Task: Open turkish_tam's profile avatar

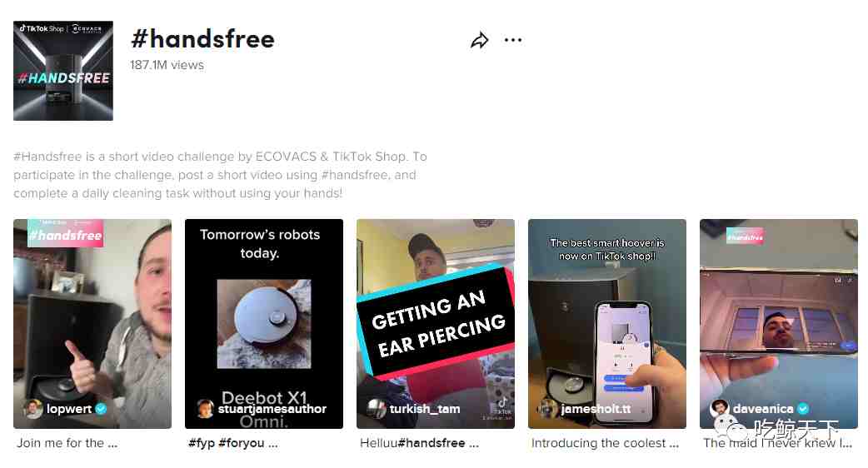Action: coord(377,409)
